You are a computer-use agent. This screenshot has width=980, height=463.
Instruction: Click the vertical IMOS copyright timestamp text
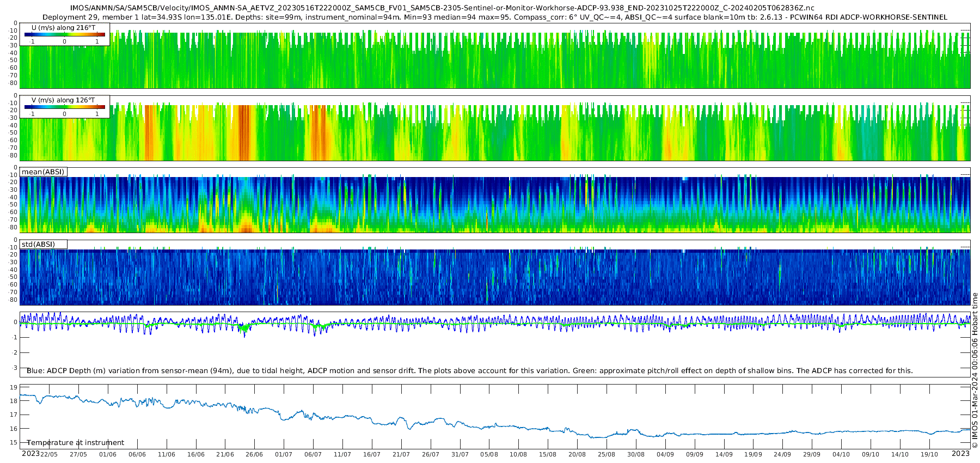(975, 370)
